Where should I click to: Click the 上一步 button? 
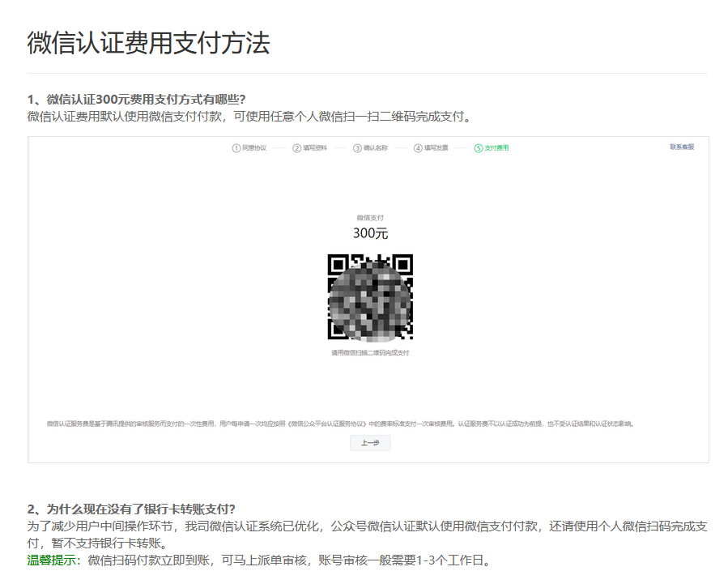pos(370,443)
